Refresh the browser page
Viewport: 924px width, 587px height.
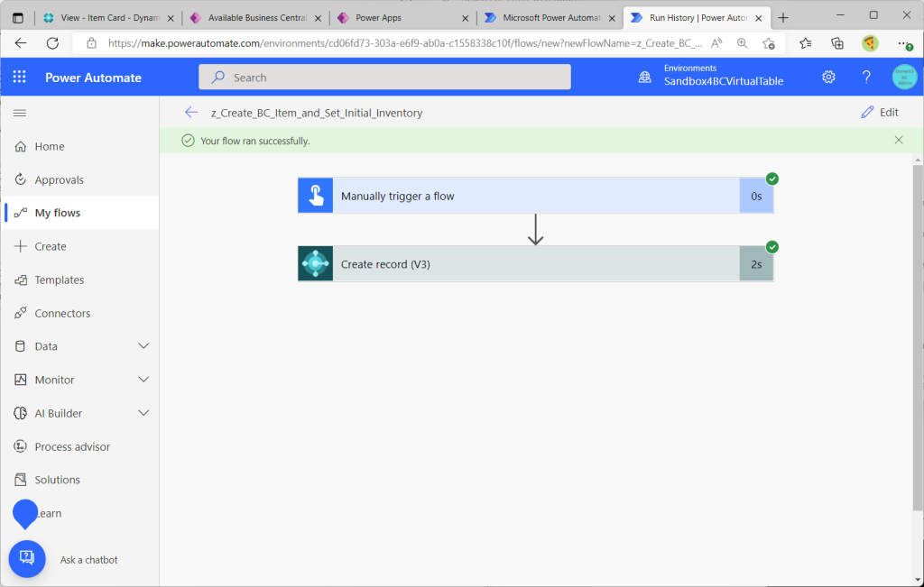coord(52,43)
